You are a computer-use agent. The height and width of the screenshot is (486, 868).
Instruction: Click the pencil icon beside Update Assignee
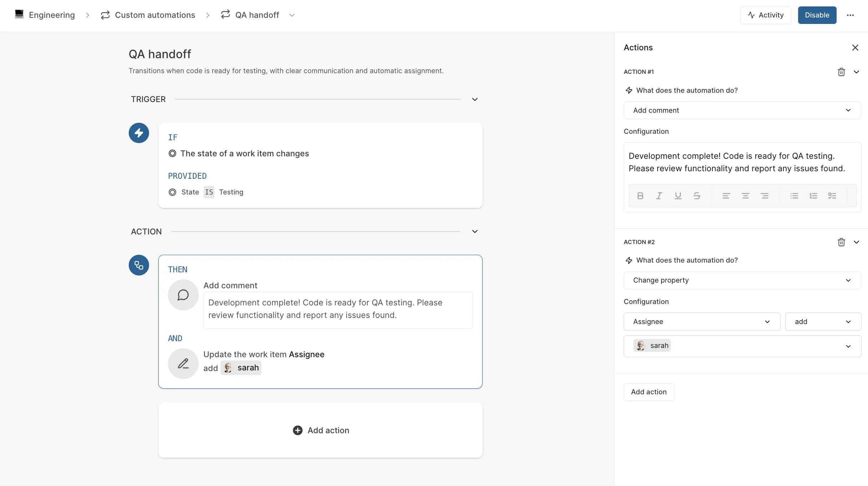pos(183,363)
